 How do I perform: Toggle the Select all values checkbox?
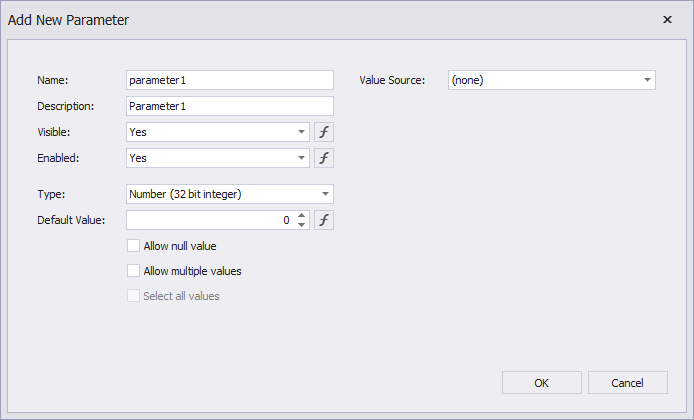[134, 296]
